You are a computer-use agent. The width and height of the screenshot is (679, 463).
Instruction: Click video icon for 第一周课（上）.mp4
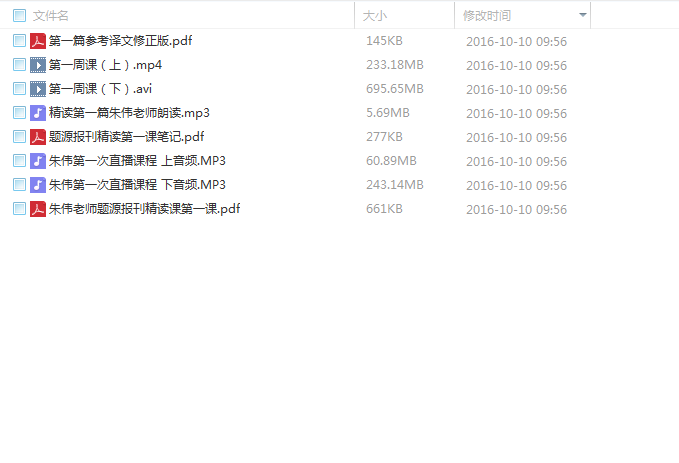click(x=38, y=65)
